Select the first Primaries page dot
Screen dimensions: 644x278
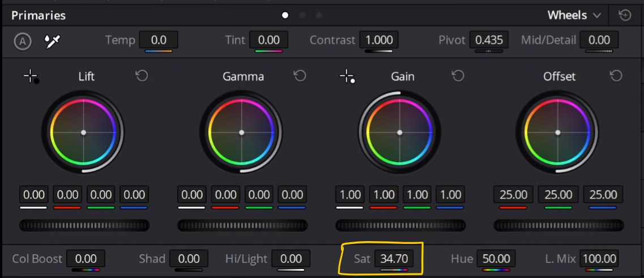click(x=285, y=16)
